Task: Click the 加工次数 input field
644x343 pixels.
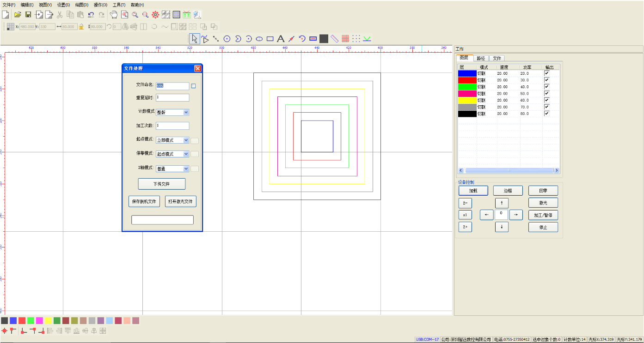Action: pyautogui.click(x=172, y=126)
